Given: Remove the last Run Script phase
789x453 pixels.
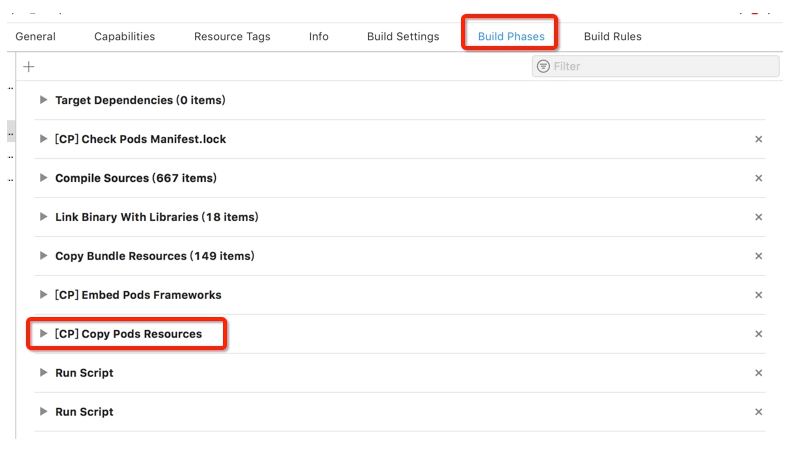Looking at the screenshot, I should (x=759, y=412).
